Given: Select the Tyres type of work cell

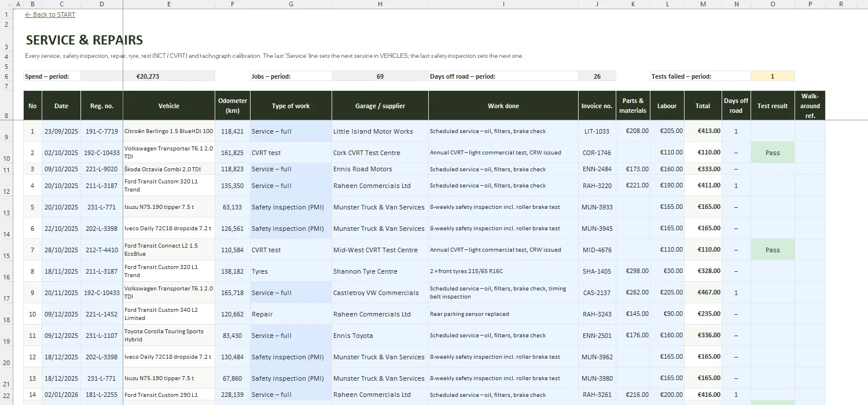Looking at the screenshot, I should [x=291, y=271].
